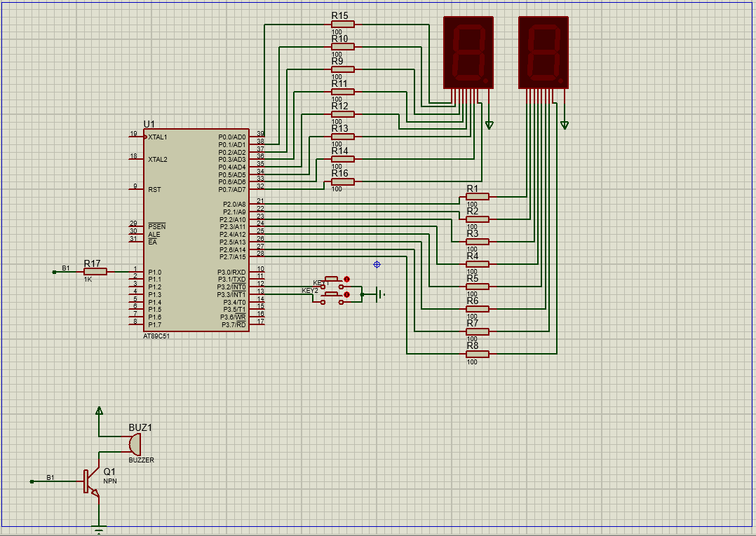Select resistor R10 symbol

(x=343, y=47)
